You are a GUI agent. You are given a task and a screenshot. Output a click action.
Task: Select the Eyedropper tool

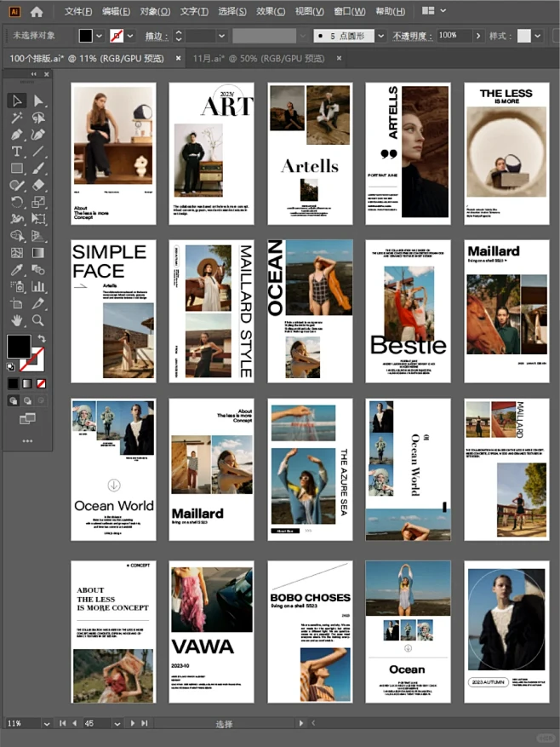pos(17,270)
